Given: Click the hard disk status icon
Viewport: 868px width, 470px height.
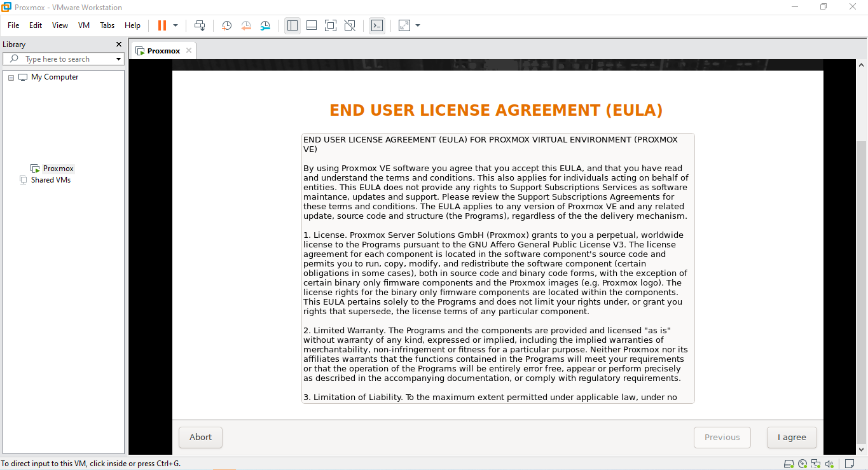Looking at the screenshot, I should point(789,464).
